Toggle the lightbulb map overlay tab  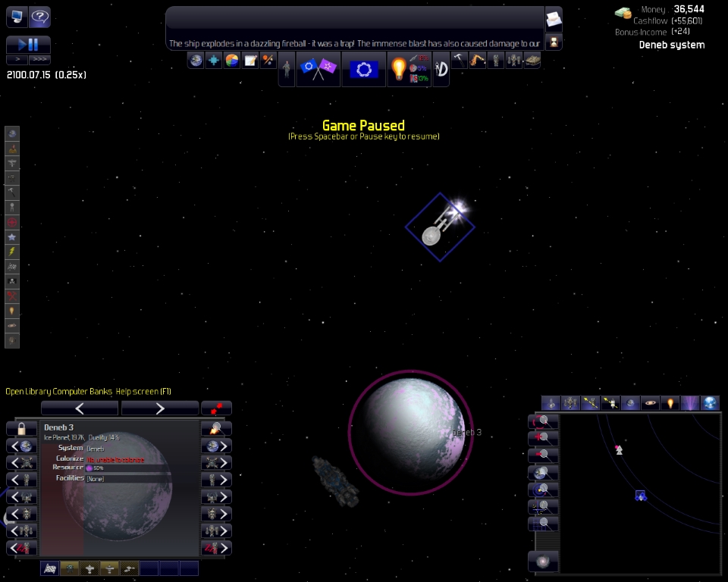[670, 403]
